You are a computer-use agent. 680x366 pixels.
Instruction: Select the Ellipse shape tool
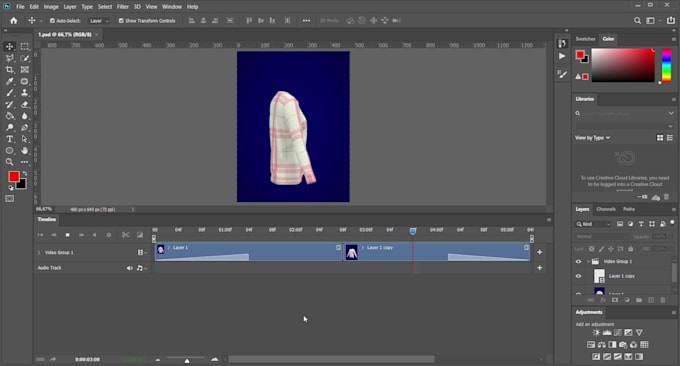point(10,150)
